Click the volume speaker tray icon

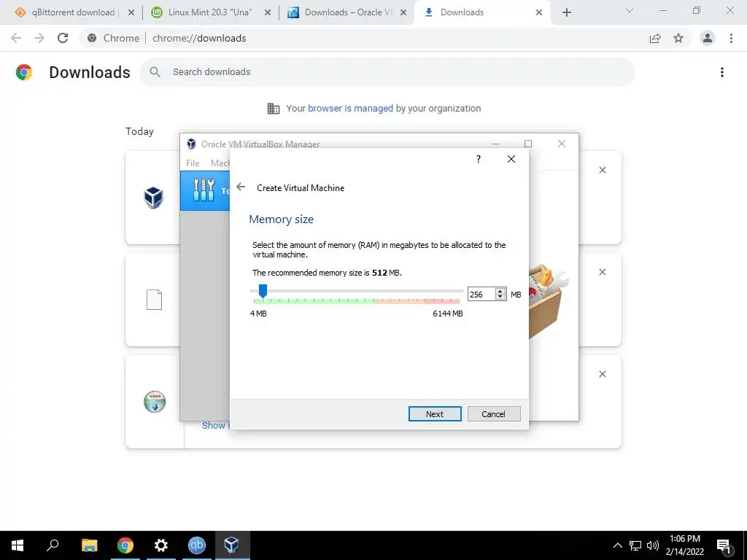point(653,545)
